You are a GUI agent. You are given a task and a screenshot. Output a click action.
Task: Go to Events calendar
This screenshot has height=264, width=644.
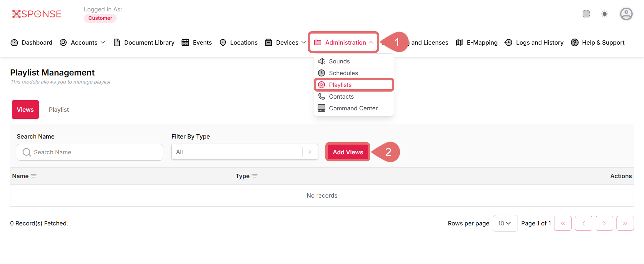(197, 43)
